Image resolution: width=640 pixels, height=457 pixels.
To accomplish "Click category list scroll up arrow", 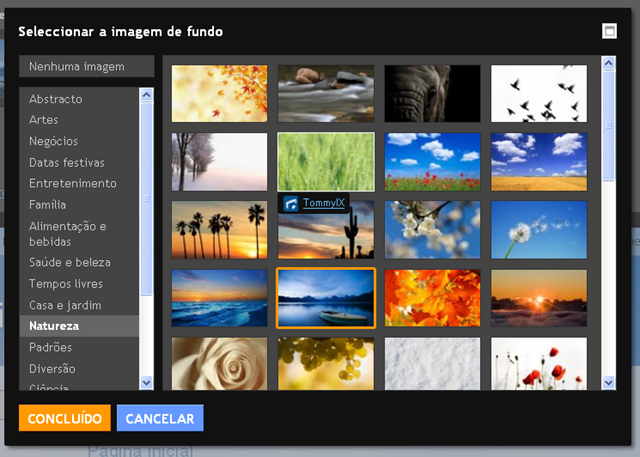I will tap(147, 95).
